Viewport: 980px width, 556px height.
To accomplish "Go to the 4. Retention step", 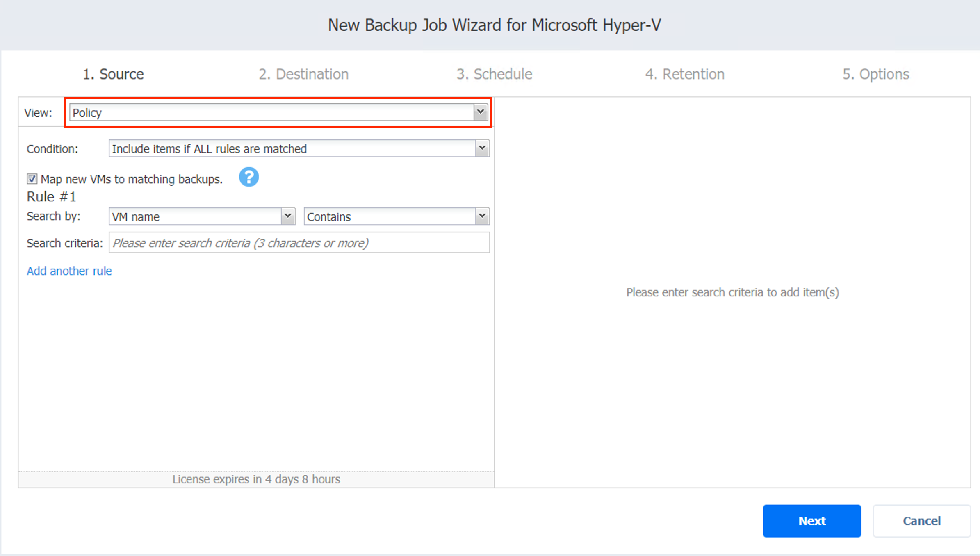I will (685, 74).
